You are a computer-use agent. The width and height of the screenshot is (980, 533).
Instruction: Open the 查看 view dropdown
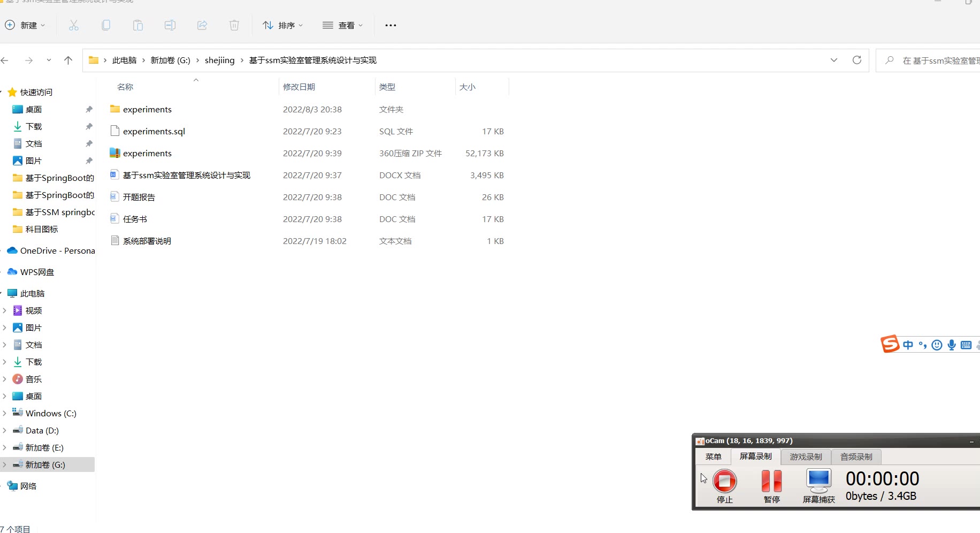(x=343, y=25)
